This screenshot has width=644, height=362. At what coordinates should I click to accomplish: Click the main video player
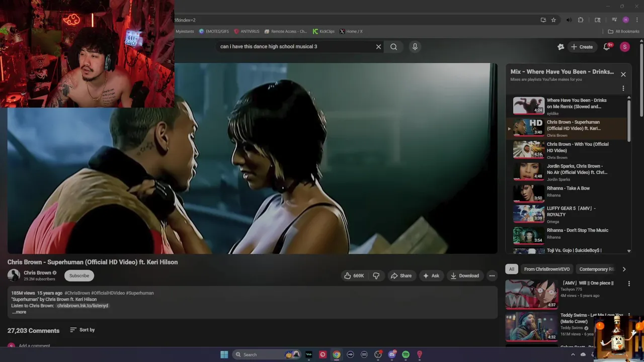(x=252, y=158)
